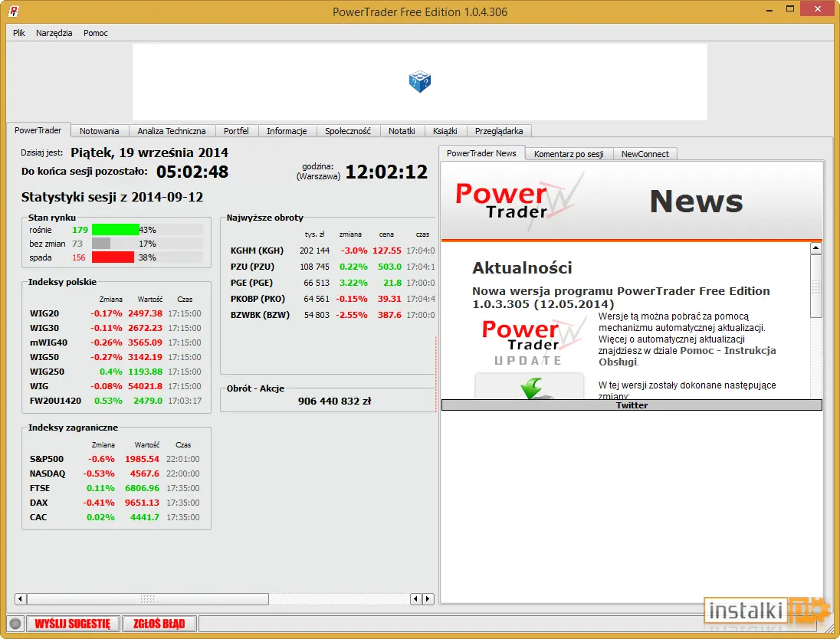Click the gray 'bez zmian' progress bar

101,244
